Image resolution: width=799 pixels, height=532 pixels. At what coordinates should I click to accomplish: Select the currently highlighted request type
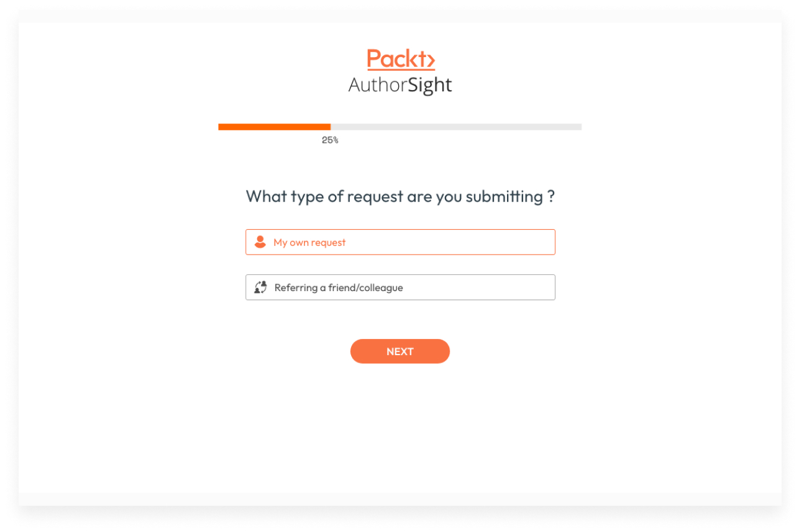coord(400,241)
